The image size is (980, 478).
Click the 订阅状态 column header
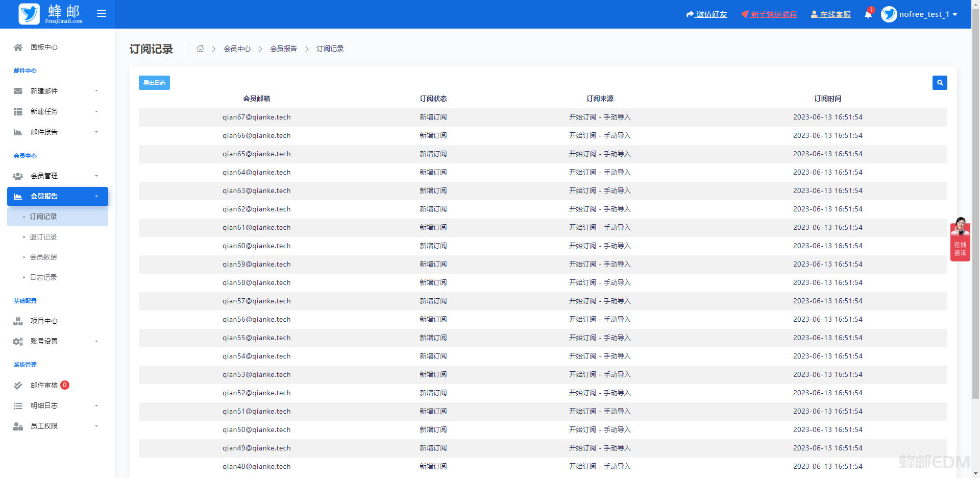click(433, 99)
